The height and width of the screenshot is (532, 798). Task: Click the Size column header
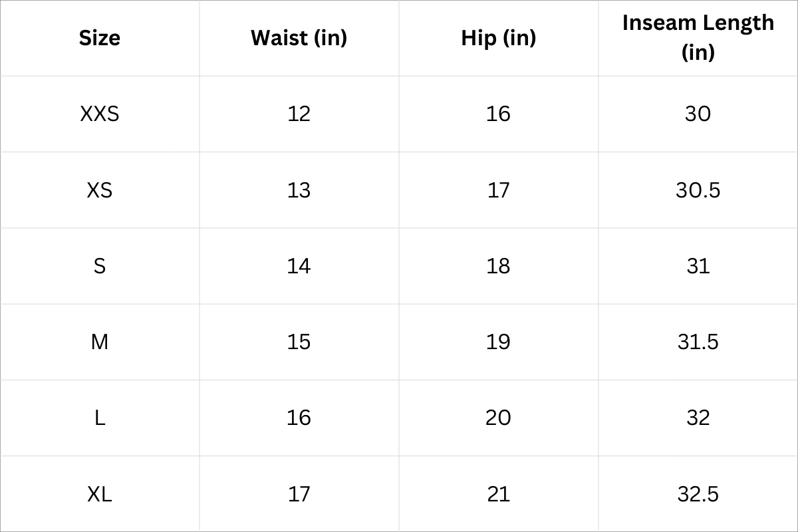pos(100,38)
